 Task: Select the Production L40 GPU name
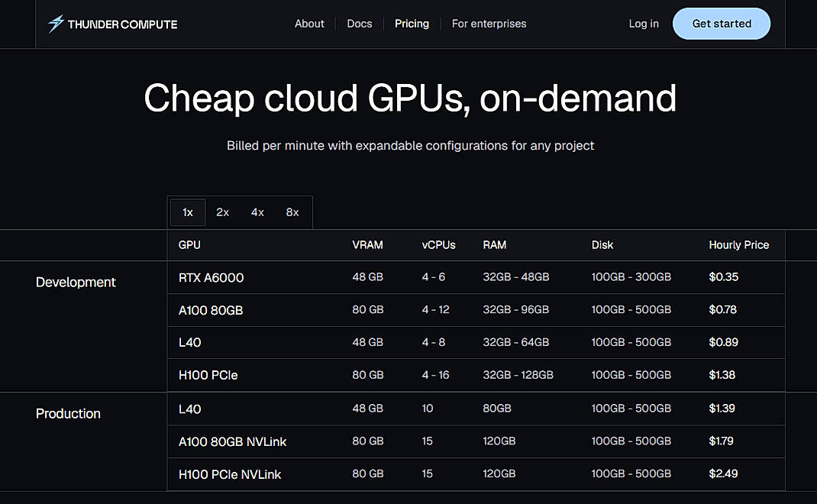pyautogui.click(x=189, y=409)
